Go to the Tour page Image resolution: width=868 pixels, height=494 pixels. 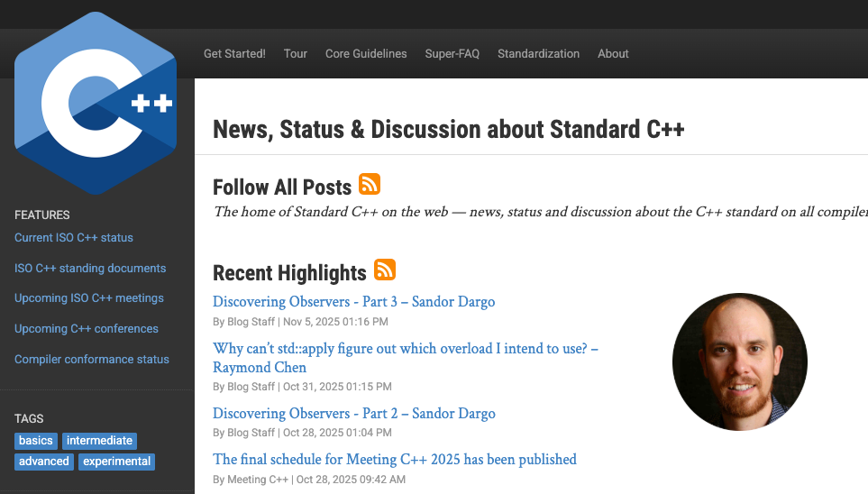(296, 54)
